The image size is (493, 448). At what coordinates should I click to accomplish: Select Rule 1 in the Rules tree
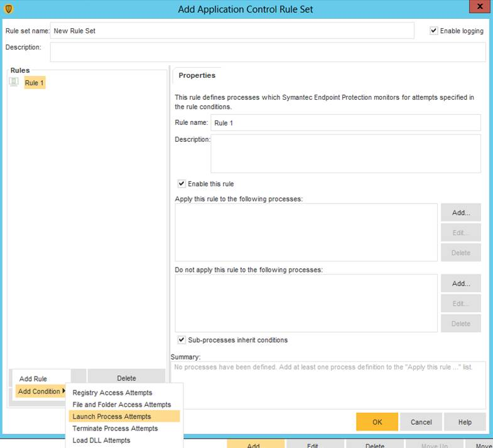click(x=35, y=83)
